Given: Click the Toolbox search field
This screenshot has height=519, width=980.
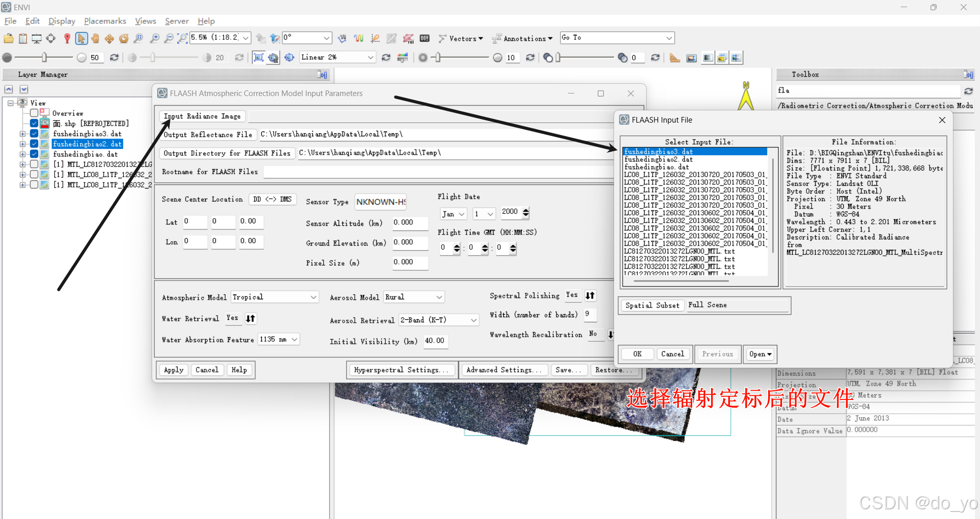Looking at the screenshot, I should (868, 91).
